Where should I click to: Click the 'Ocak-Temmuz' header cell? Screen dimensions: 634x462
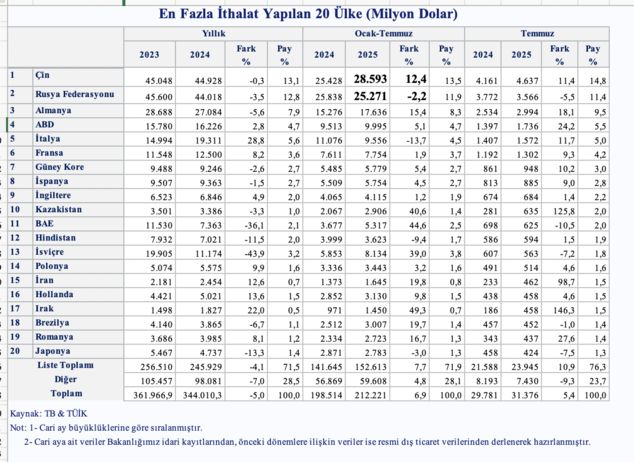pos(384,34)
